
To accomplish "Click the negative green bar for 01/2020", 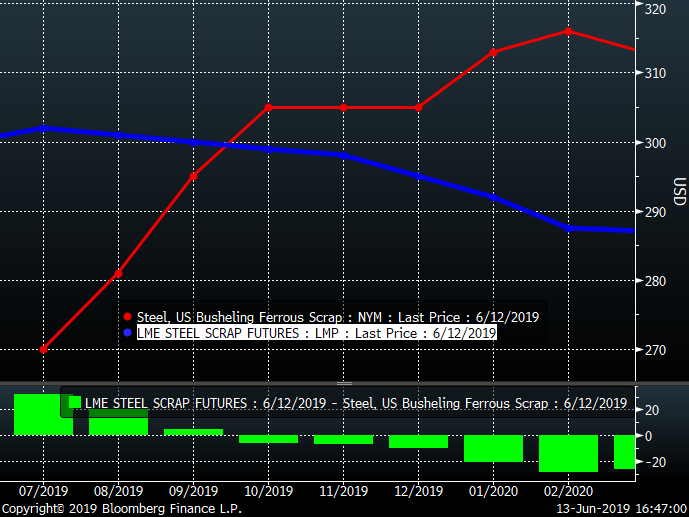I will [494, 448].
